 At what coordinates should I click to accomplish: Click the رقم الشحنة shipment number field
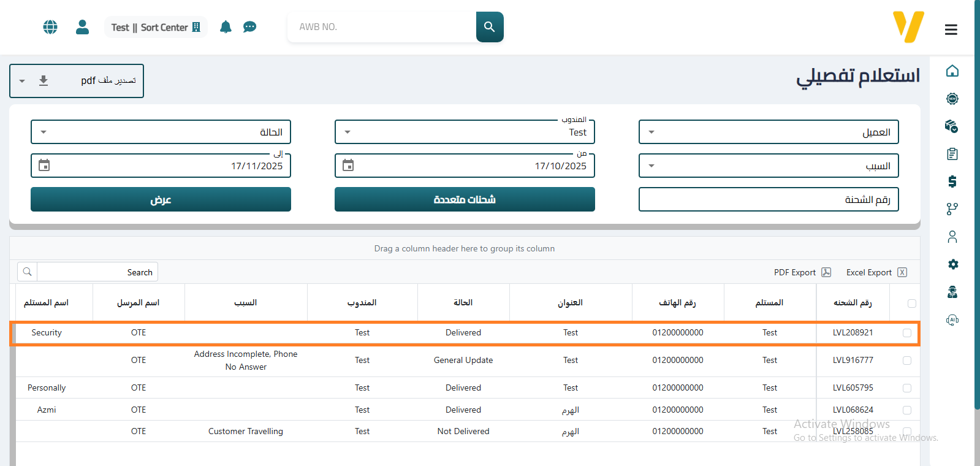(x=769, y=199)
